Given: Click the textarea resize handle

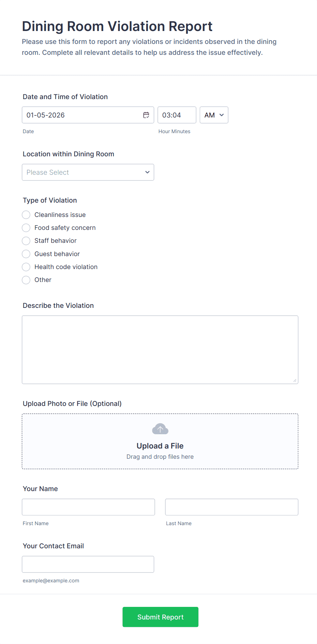Looking at the screenshot, I should tap(295, 380).
